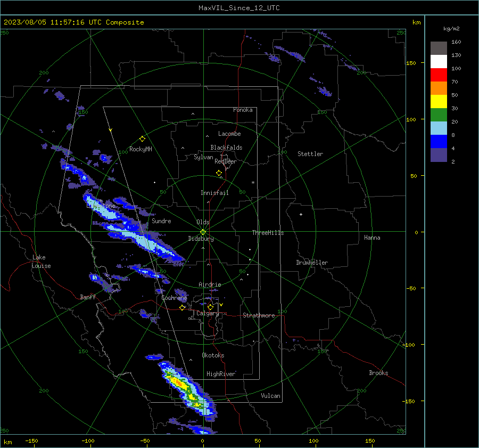Select the Okotoks city label
The width and height of the screenshot is (479, 448).
213,355
